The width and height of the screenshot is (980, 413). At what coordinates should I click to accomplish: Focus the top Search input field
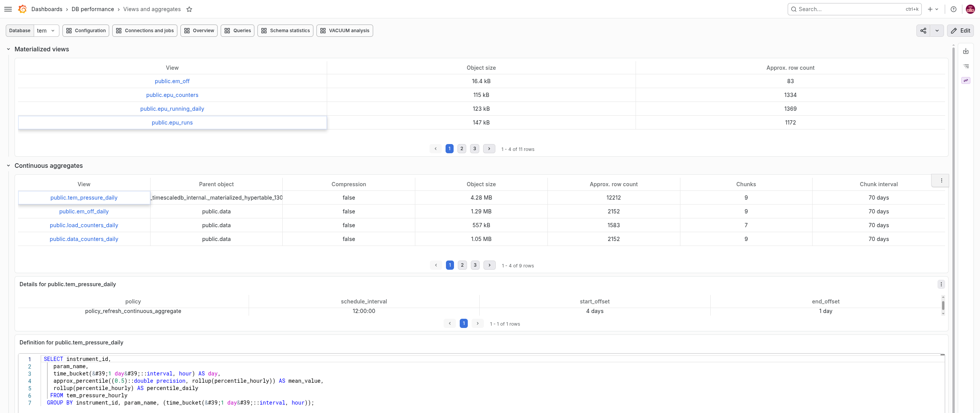point(854,9)
